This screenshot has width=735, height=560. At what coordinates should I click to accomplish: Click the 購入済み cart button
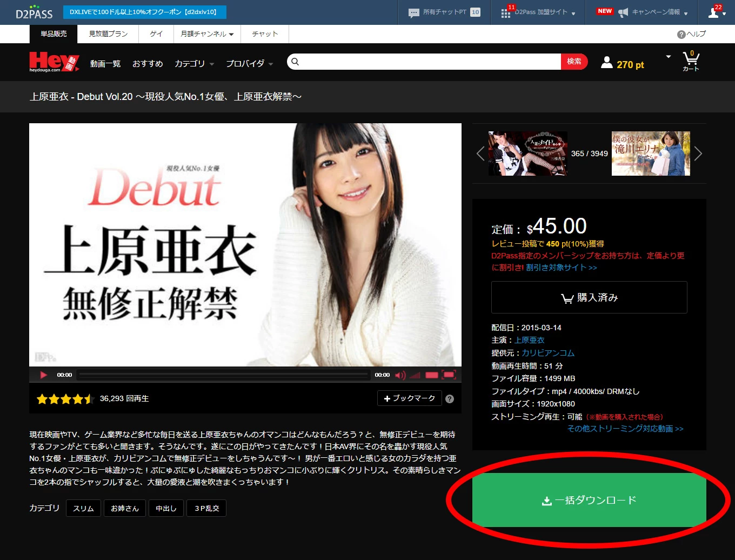click(x=589, y=297)
